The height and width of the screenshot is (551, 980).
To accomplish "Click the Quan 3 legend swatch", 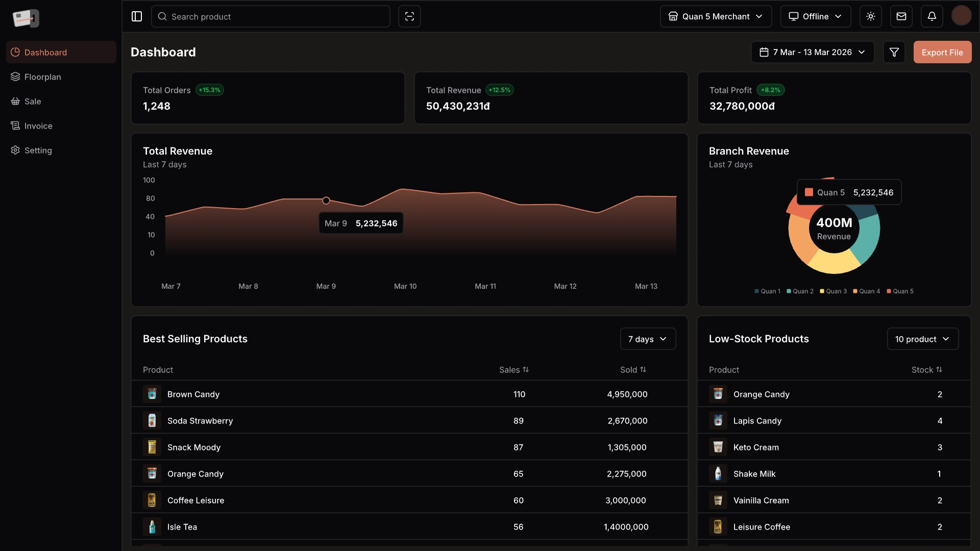I will (x=822, y=291).
